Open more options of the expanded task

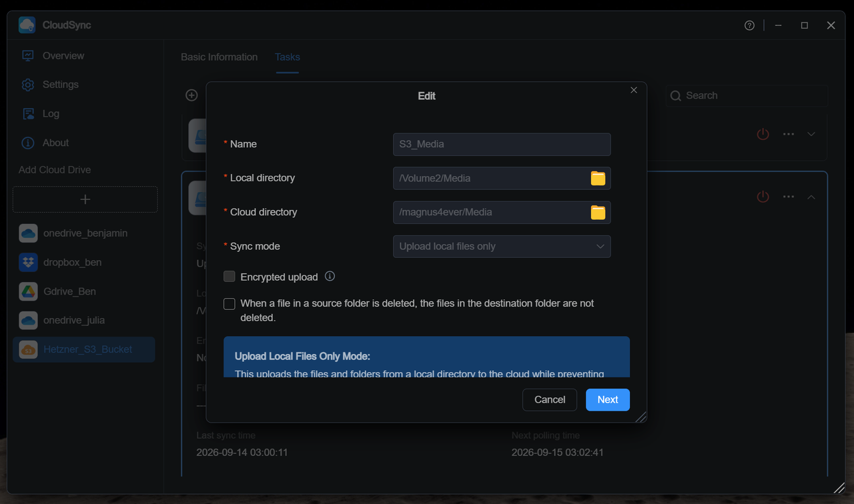click(x=789, y=197)
